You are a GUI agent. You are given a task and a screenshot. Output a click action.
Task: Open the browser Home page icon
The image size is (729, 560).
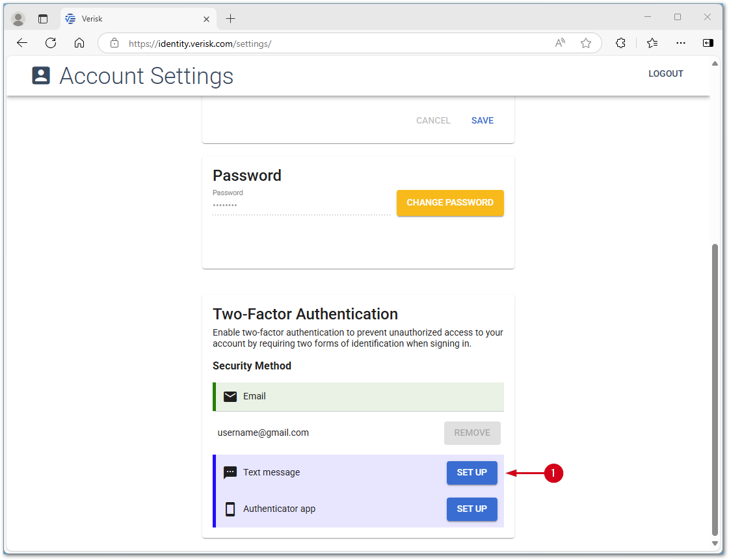78,43
